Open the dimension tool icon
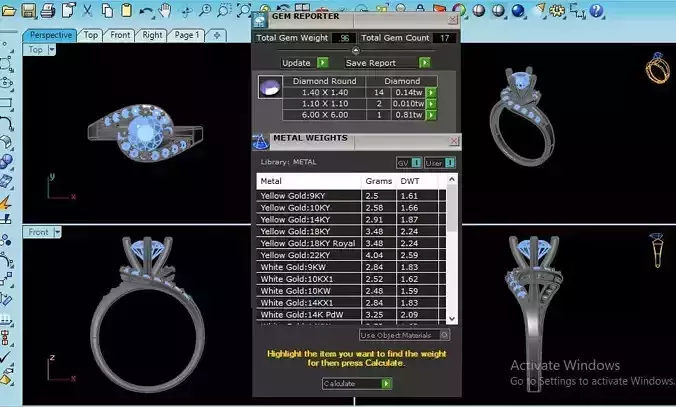The width and height of the screenshot is (676, 407). pos(577,11)
